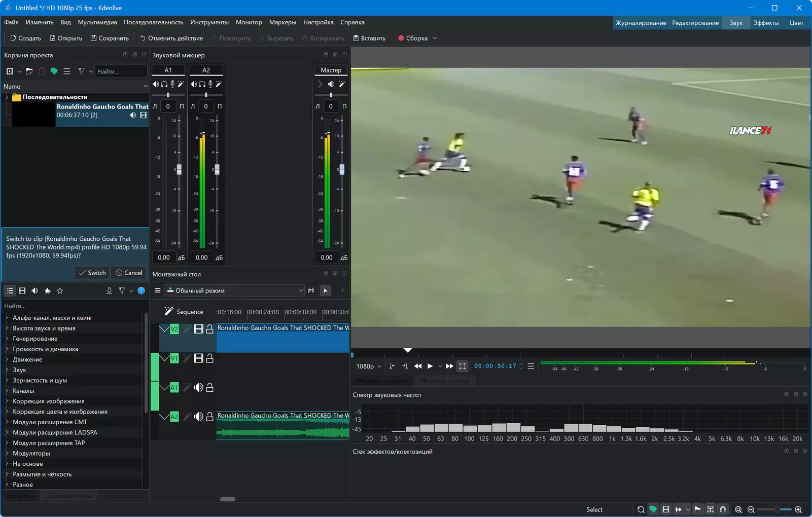This screenshot has width=812, height=517.
Task: Open the Маркеры menu
Action: click(x=283, y=22)
